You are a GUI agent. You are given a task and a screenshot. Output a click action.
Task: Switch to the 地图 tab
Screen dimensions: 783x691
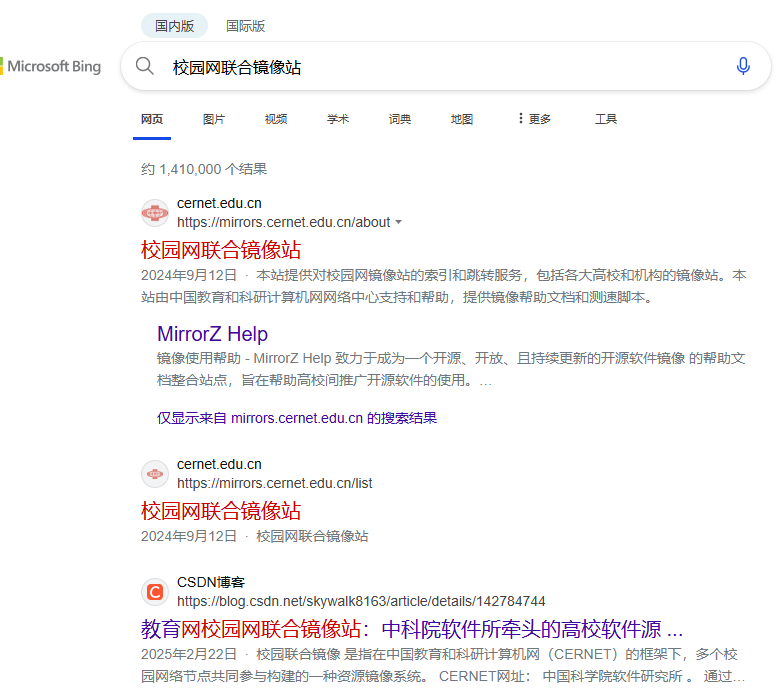click(461, 119)
